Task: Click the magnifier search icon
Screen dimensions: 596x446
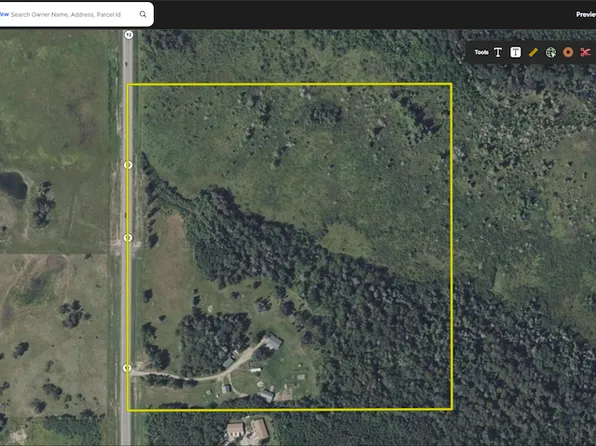Action: (x=143, y=14)
